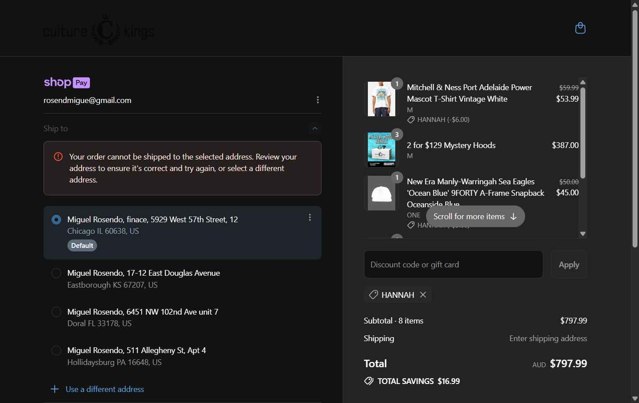This screenshot has height=403, width=639.
Task: Click the Apply discount button
Action: pos(569,264)
